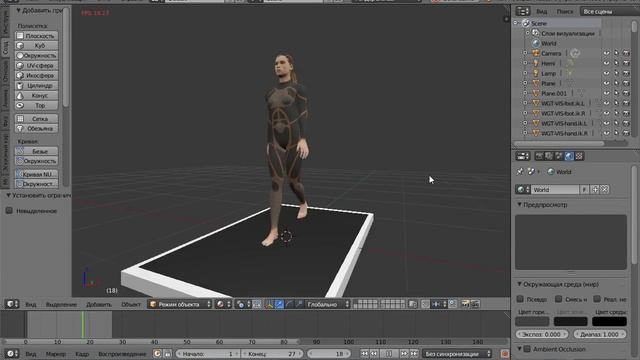
Task: Click the Сетка grid icon
Action: click(x=20, y=118)
